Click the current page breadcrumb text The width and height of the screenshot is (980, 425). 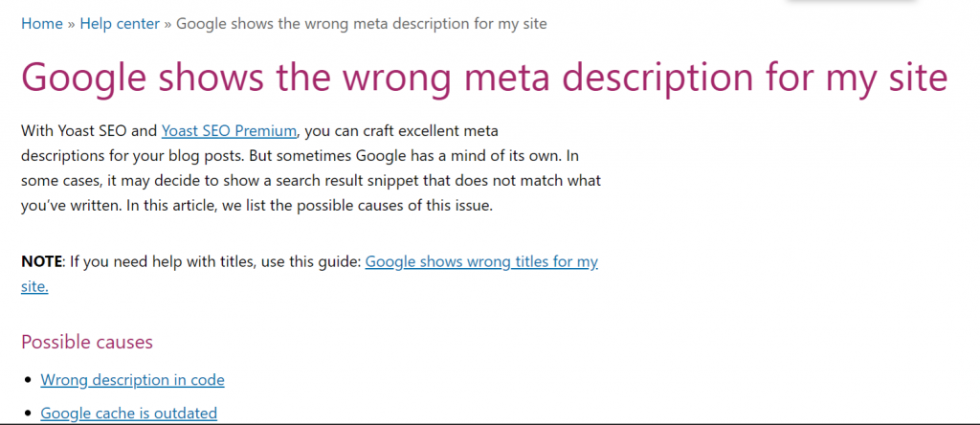361,24
